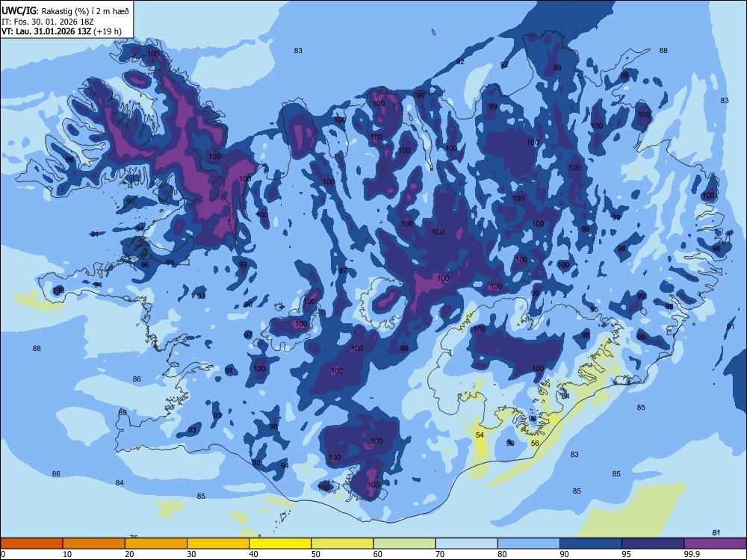Click the legend tick label '40'
This screenshot has width=747, height=560.
point(254,554)
